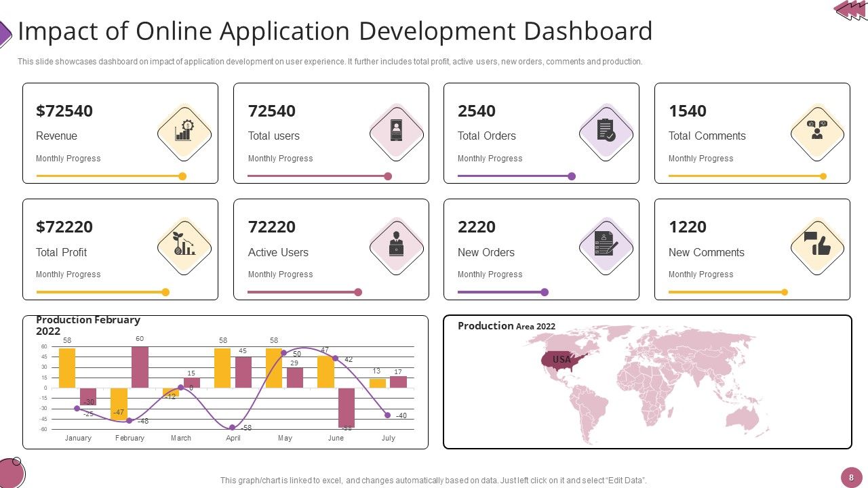This screenshot has height=488, width=868.
Task: Click the January bar labeled 58
Action: coord(66,366)
